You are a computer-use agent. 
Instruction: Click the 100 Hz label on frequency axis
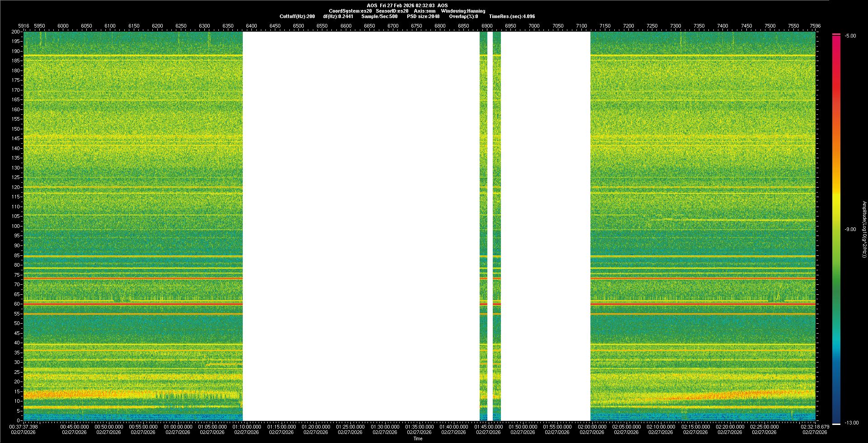(x=16, y=226)
